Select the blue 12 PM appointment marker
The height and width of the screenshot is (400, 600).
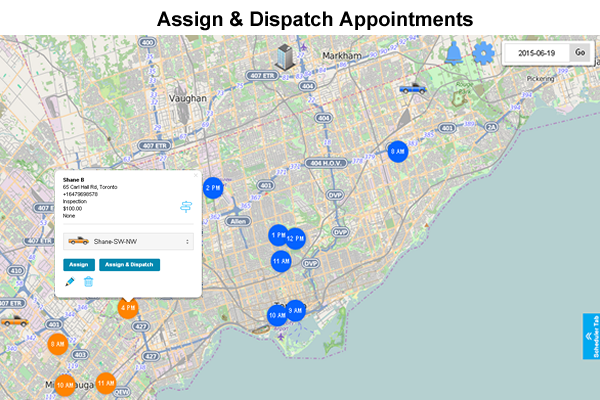(x=295, y=238)
